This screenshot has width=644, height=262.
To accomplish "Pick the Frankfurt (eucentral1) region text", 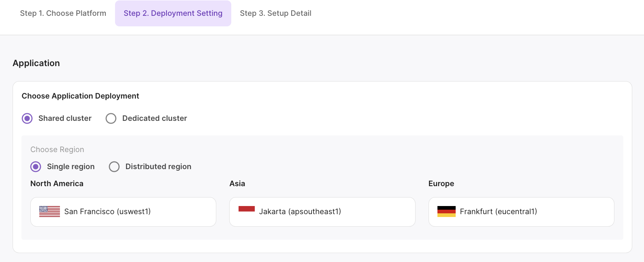I will click(498, 212).
